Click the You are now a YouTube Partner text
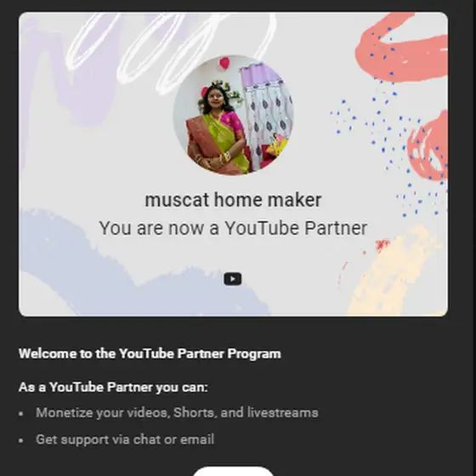 (233, 228)
